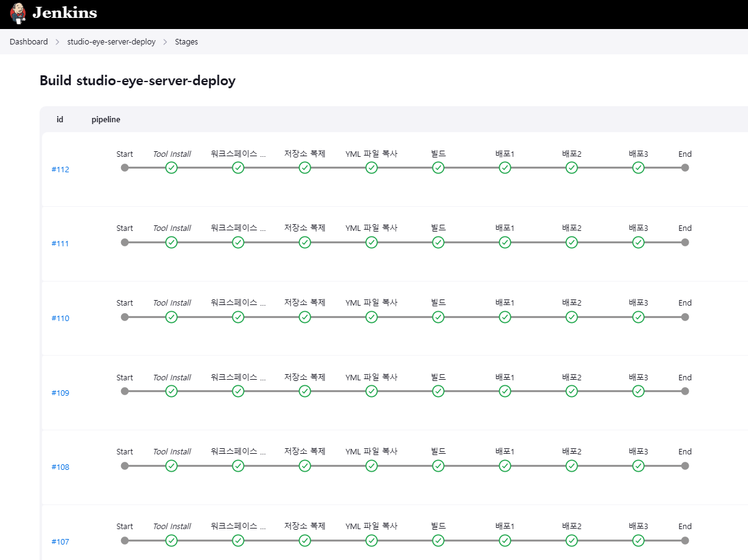Open studio-eye-server-deploy breadcrumb
748x560 pixels.
(111, 42)
